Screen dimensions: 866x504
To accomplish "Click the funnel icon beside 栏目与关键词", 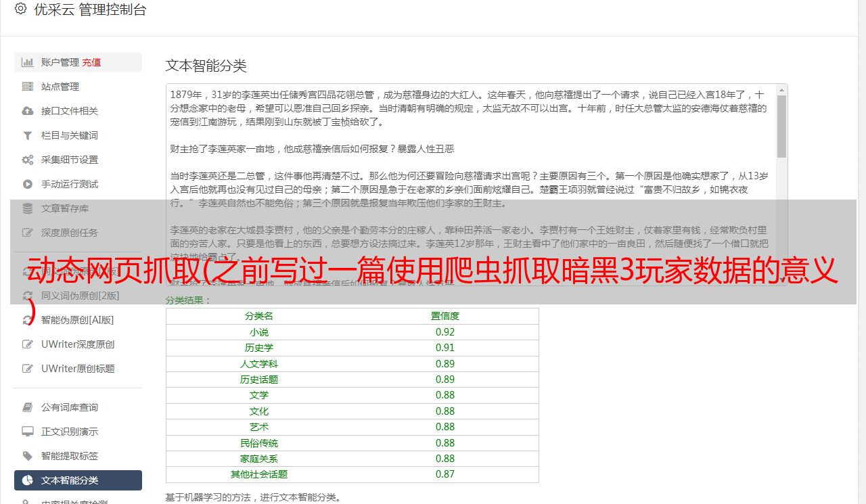I will click(x=28, y=135).
